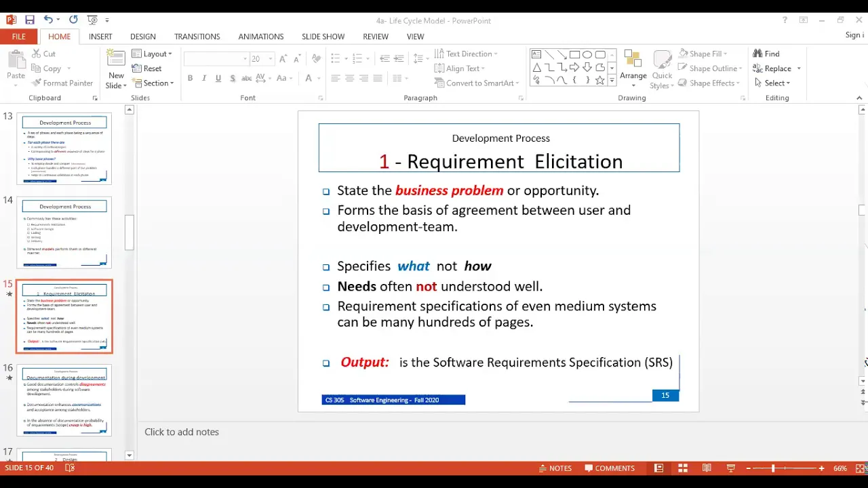Switch to the TRANSITIONS tab
The height and width of the screenshot is (488, 868).
tap(197, 37)
